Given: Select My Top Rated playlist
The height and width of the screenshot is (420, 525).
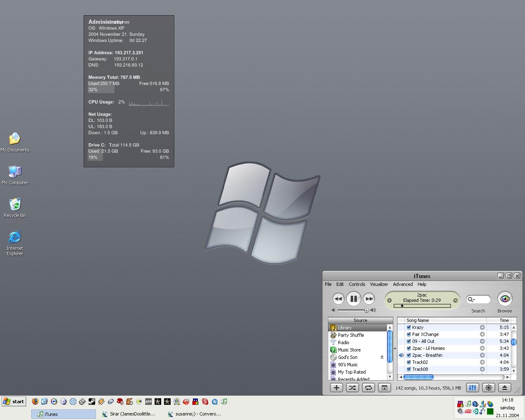Looking at the screenshot, I should coord(358,372).
